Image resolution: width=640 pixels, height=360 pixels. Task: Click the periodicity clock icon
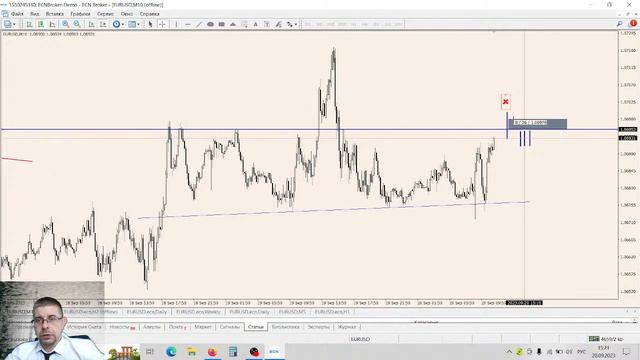(116, 24)
